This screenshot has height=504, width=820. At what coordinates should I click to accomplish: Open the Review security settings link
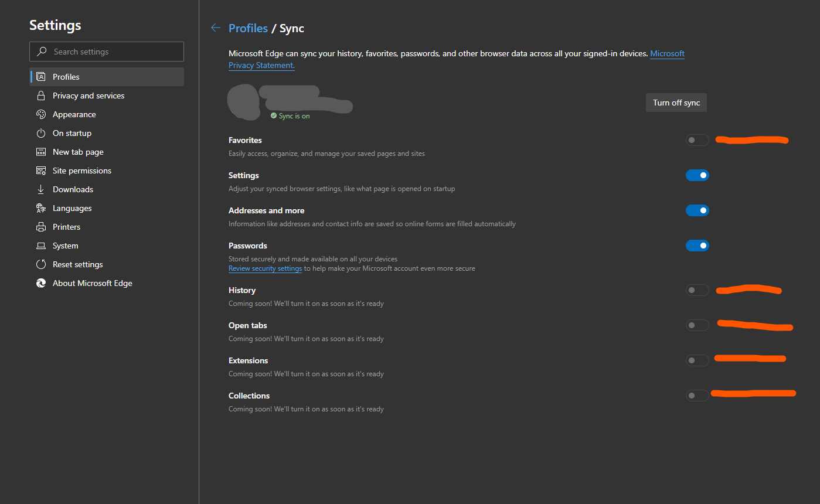coord(265,268)
